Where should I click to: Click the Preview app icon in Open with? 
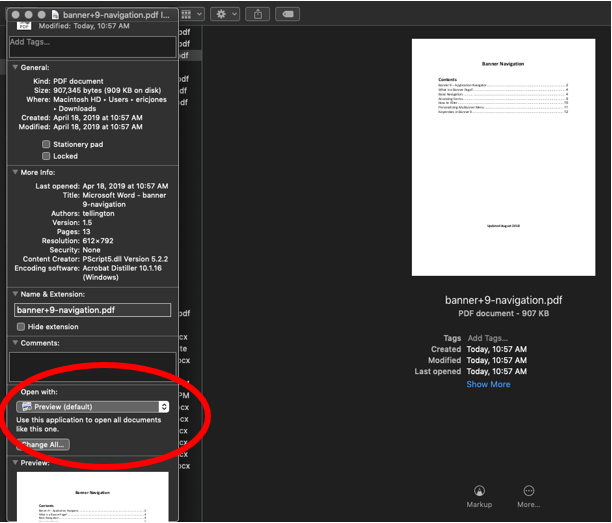(x=27, y=407)
